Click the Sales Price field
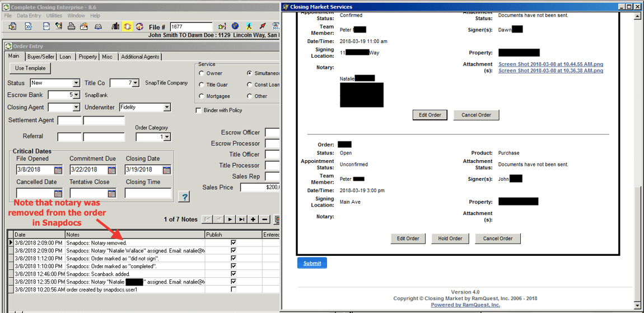The image size is (644, 313). coord(260,188)
